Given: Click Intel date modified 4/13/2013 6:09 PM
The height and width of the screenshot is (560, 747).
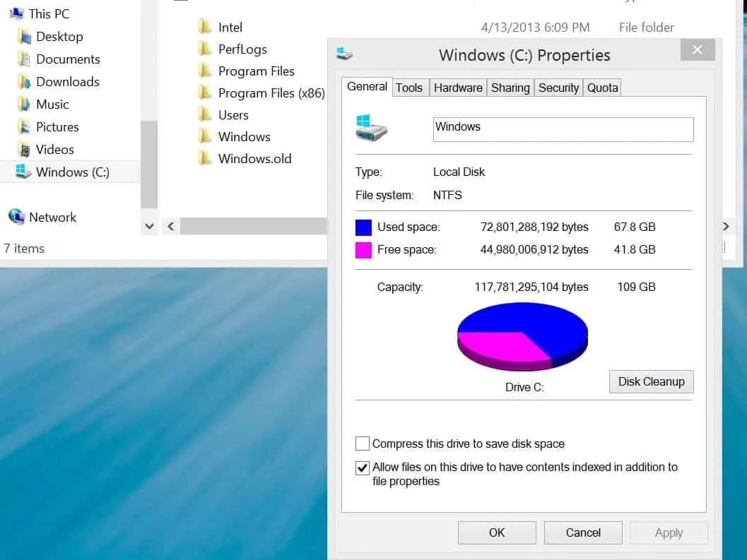Looking at the screenshot, I should (x=536, y=27).
